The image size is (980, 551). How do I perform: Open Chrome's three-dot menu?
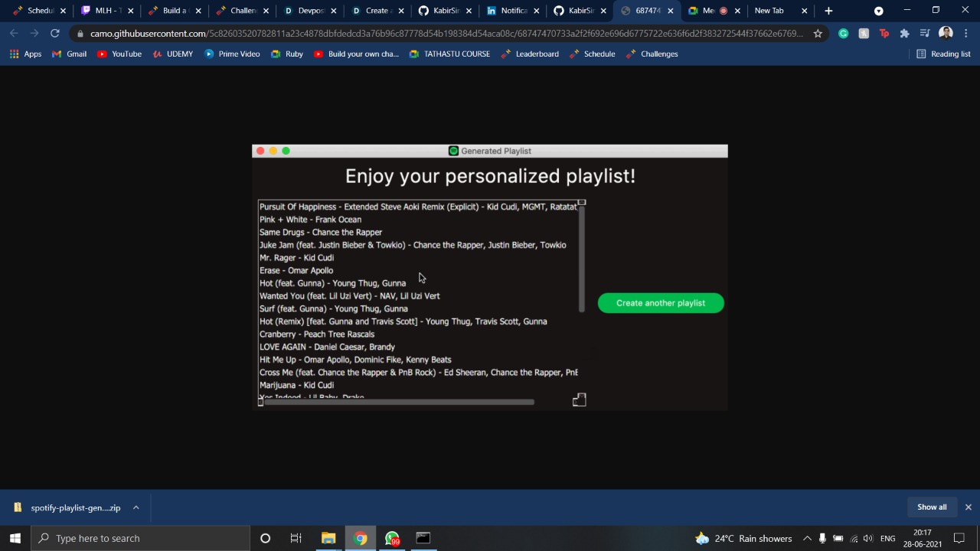click(966, 34)
